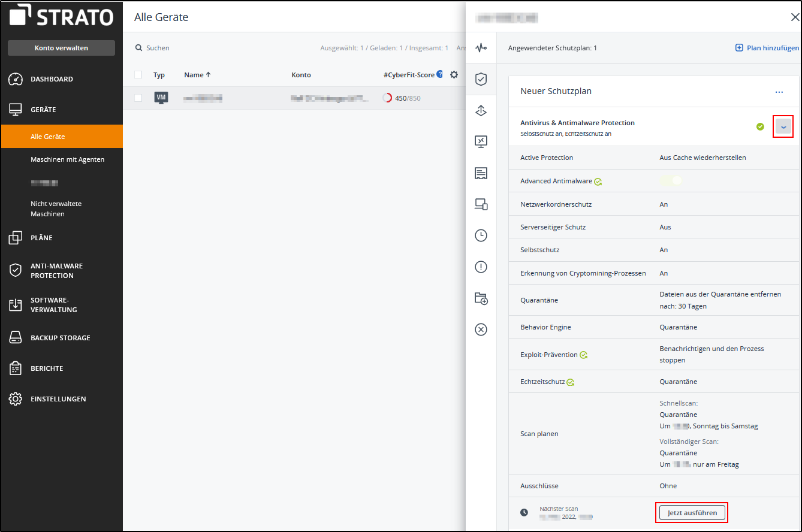Open table column settings gear icon

tap(454, 75)
